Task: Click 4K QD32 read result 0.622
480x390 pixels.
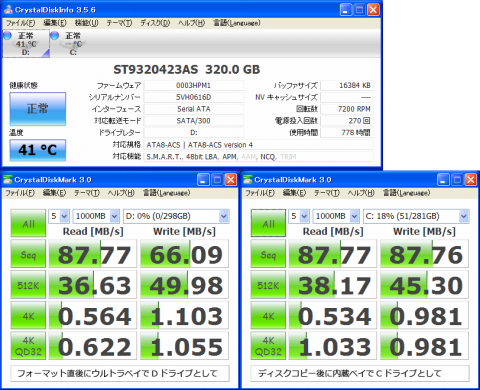Action: pyautogui.click(x=93, y=346)
